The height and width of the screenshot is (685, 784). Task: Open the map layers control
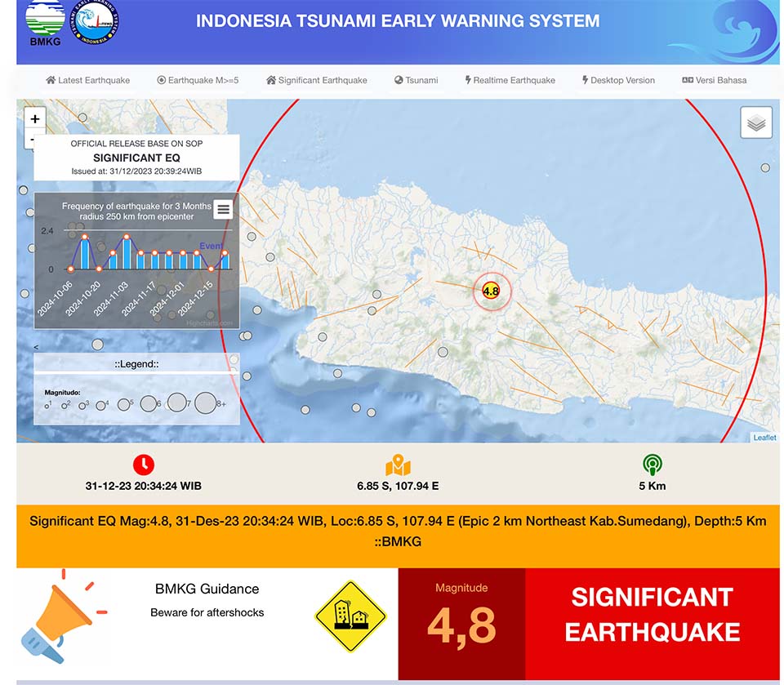756,123
